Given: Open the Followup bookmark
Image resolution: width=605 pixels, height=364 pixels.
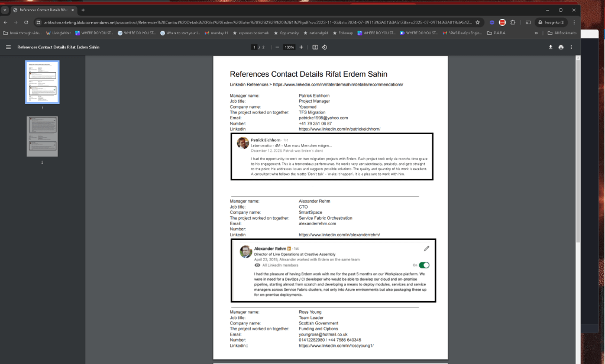Looking at the screenshot, I should pyautogui.click(x=342, y=33).
